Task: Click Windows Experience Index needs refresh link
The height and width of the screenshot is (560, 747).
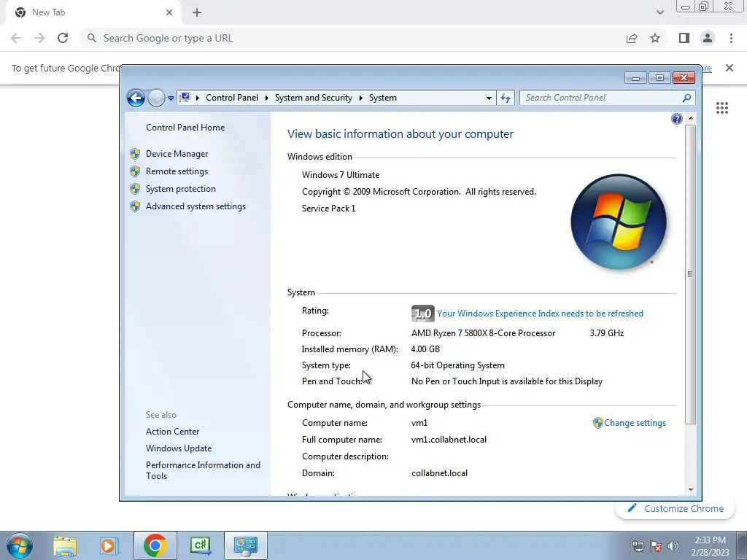Action: [x=541, y=314]
